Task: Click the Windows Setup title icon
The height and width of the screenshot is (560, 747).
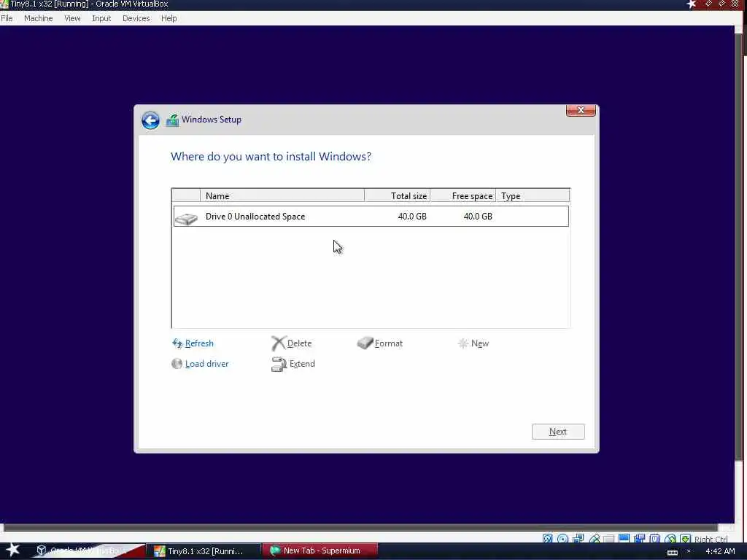Action: [x=172, y=120]
